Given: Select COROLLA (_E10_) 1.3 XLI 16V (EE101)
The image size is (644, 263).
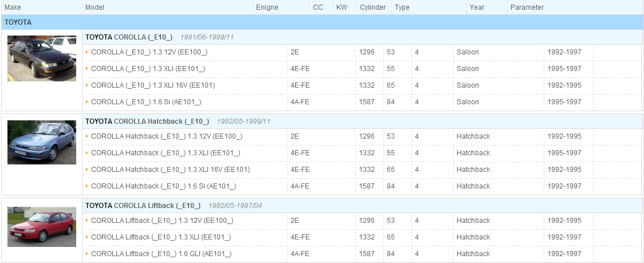Looking at the screenshot, I should pyautogui.click(x=153, y=85).
